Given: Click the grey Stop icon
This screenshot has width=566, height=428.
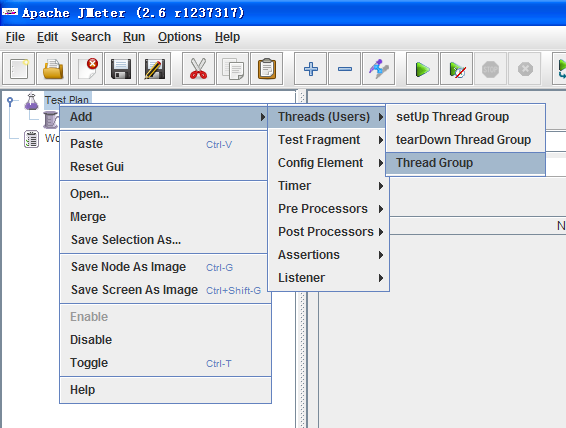Looking at the screenshot, I should click(x=490, y=69).
